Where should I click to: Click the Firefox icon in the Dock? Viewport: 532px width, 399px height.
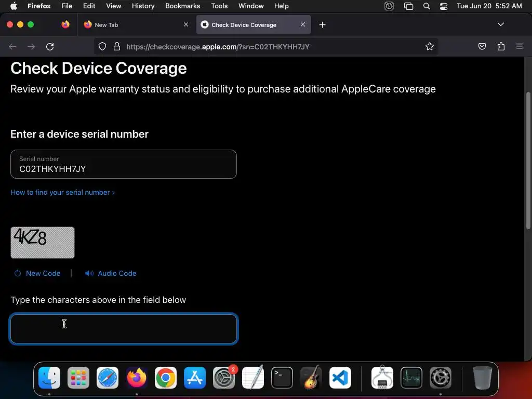coord(137,378)
